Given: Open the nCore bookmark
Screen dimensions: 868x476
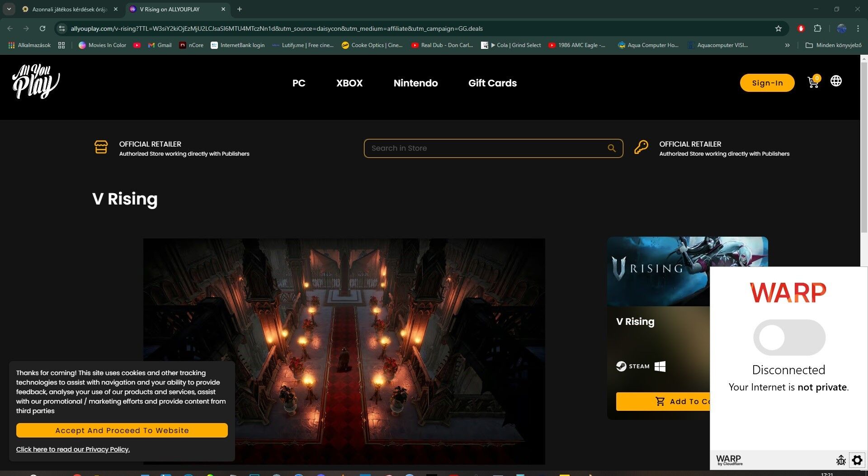Looking at the screenshot, I should coord(191,45).
